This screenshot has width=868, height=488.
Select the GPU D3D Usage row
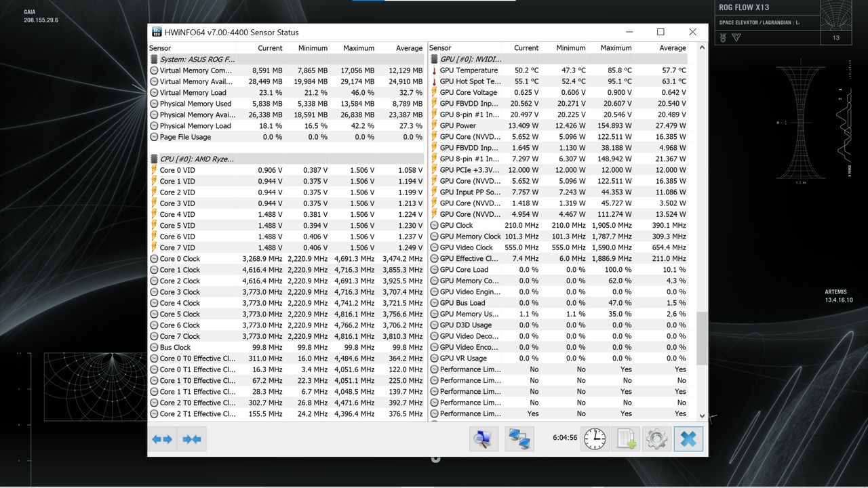pyautogui.click(x=559, y=325)
